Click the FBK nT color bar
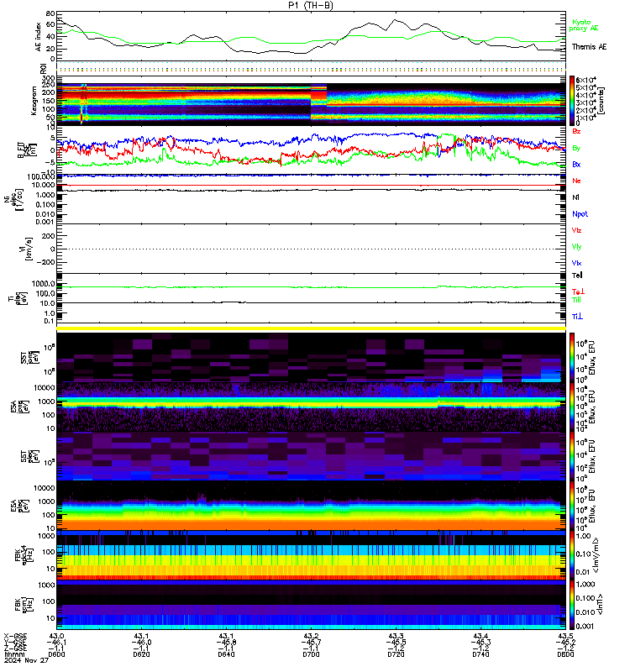 [x=572, y=605]
